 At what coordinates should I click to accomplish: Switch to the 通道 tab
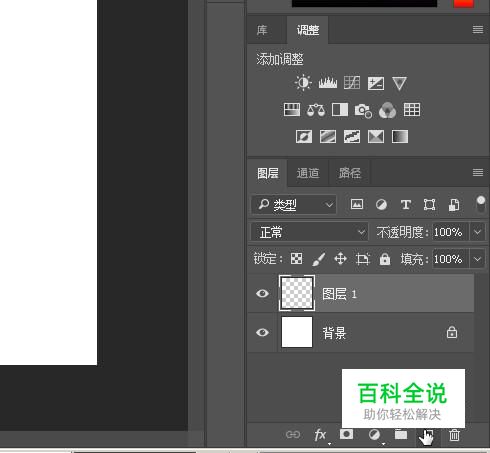point(308,173)
